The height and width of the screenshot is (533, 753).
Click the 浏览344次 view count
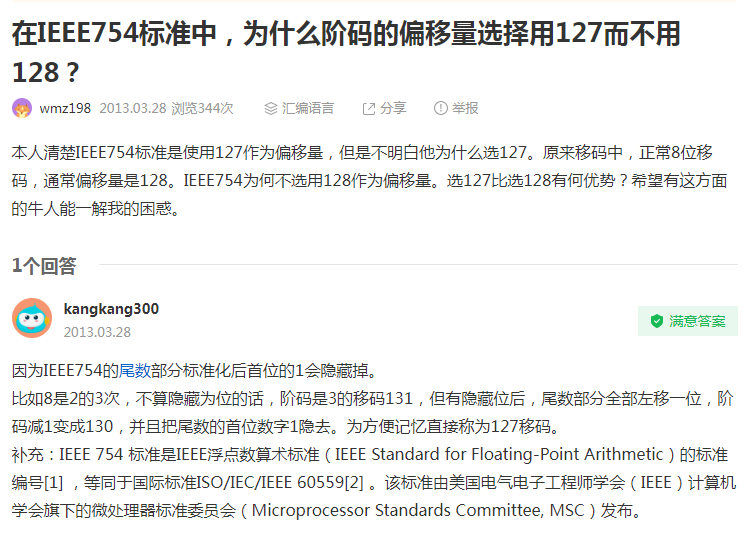pos(202,108)
